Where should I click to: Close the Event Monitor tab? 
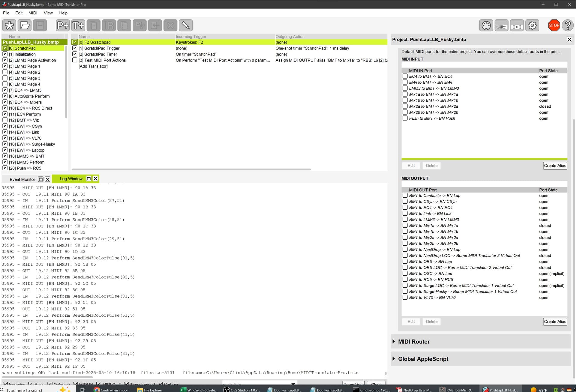pyautogui.click(x=47, y=179)
